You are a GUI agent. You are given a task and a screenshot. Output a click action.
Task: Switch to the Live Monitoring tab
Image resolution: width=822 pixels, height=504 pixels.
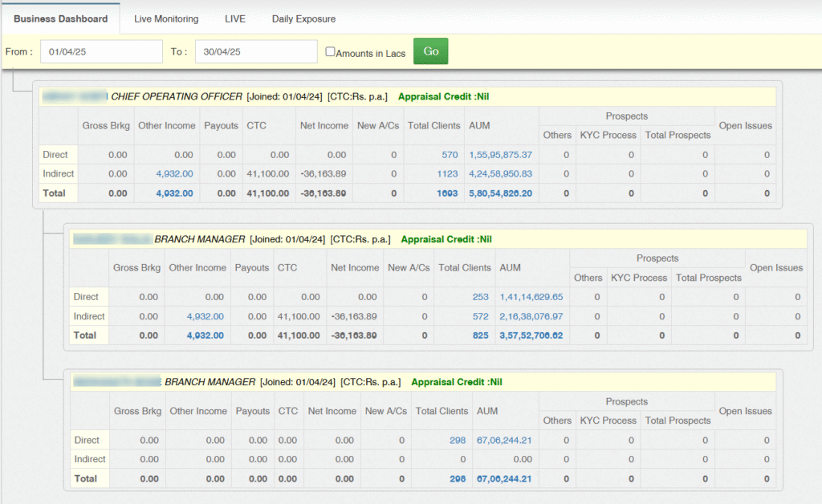pos(165,18)
